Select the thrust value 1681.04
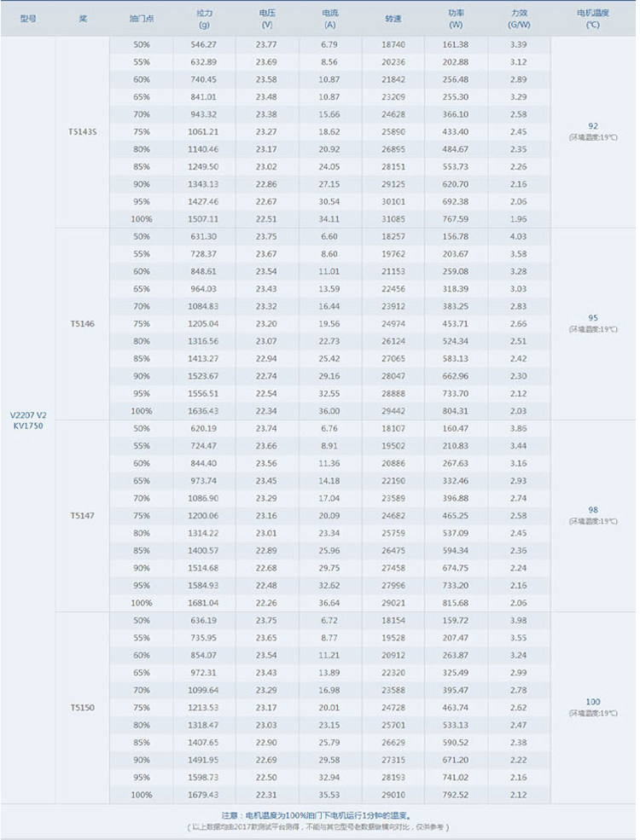Image resolution: width=640 pixels, height=840 pixels. coord(203,603)
